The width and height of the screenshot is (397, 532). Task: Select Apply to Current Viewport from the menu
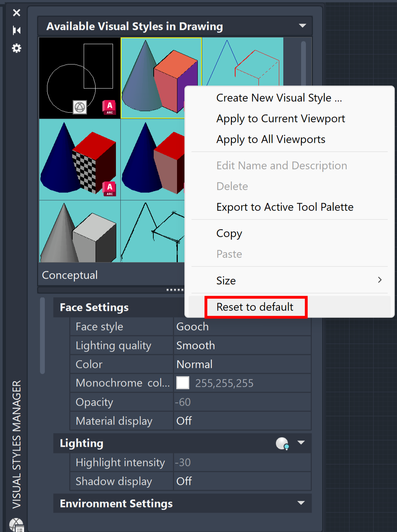click(280, 118)
